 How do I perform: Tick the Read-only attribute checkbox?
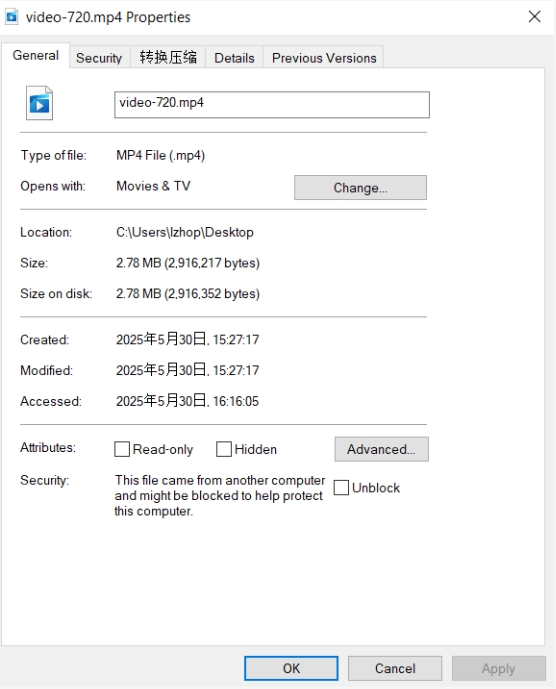(x=122, y=449)
